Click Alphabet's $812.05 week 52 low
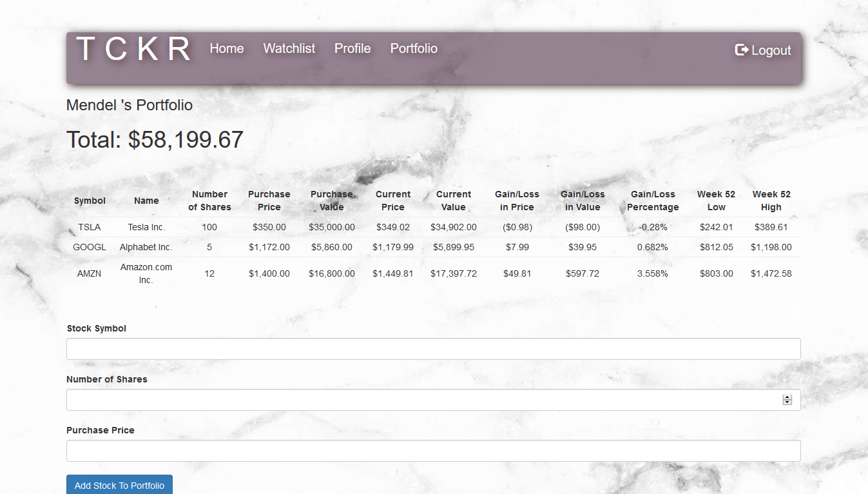The image size is (868, 494). point(716,247)
